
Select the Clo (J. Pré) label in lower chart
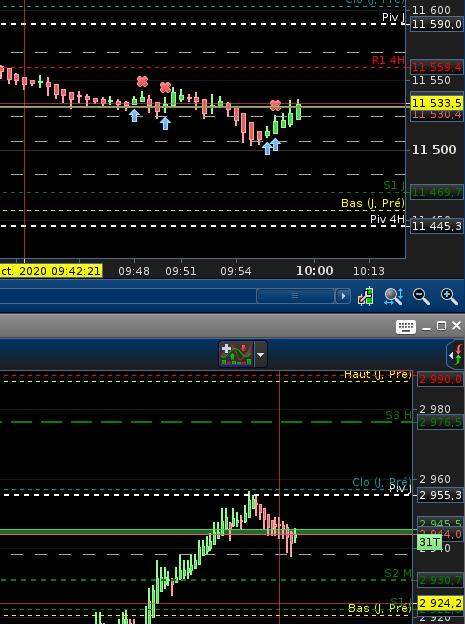[381, 482]
